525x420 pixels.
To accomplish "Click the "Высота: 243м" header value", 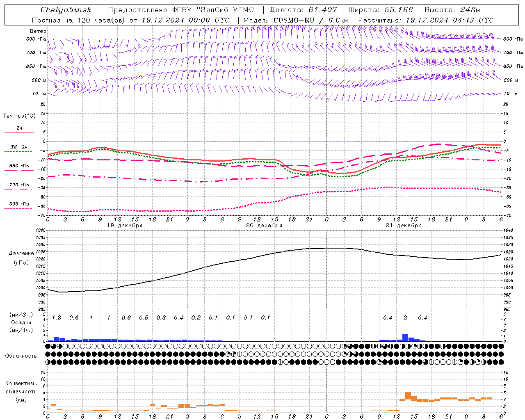I will (x=452, y=10).
